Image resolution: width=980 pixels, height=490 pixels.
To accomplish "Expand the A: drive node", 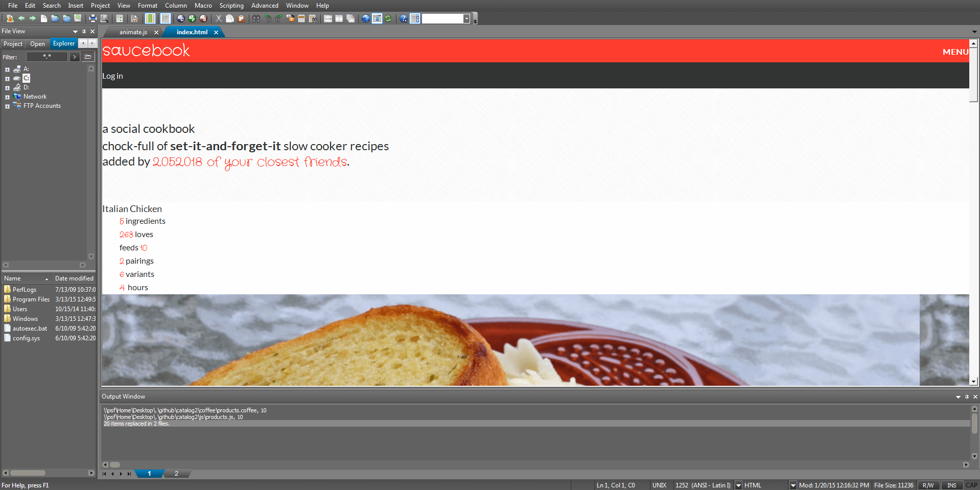I will click(x=7, y=69).
